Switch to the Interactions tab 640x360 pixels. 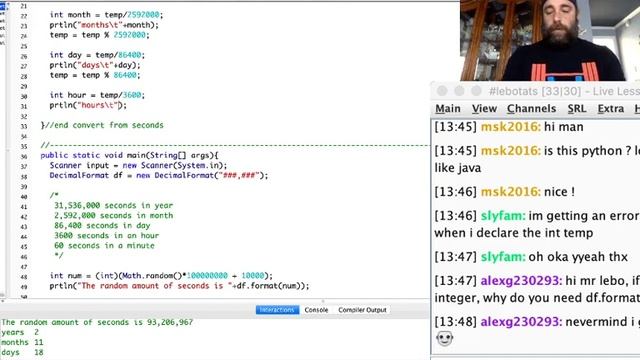coord(277,310)
